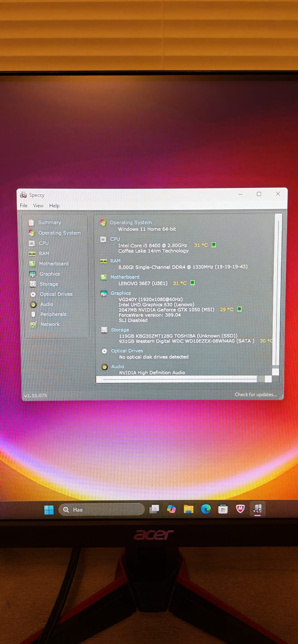Open the Operating System heading link in summary

click(x=131, y=223)
